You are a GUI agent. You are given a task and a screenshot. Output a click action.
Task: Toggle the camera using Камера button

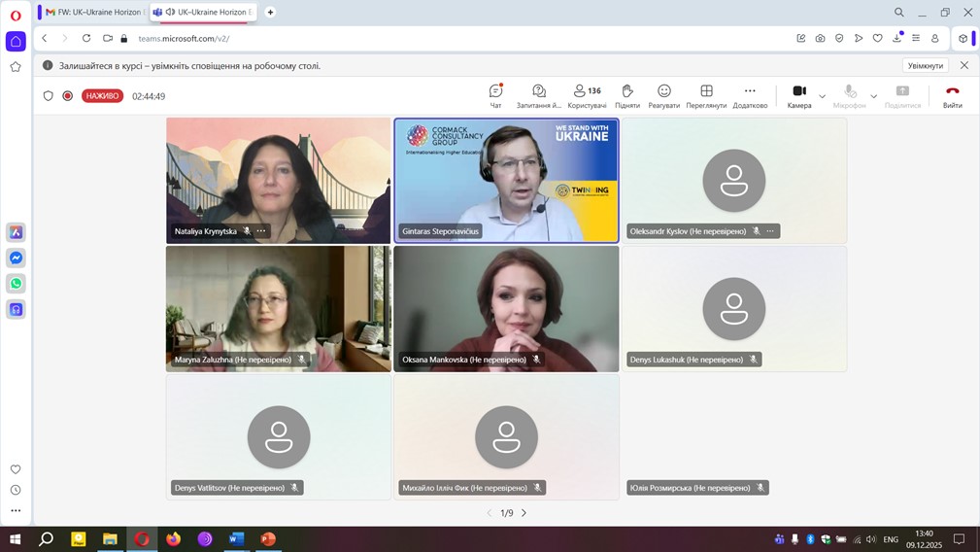pos(799,95)
